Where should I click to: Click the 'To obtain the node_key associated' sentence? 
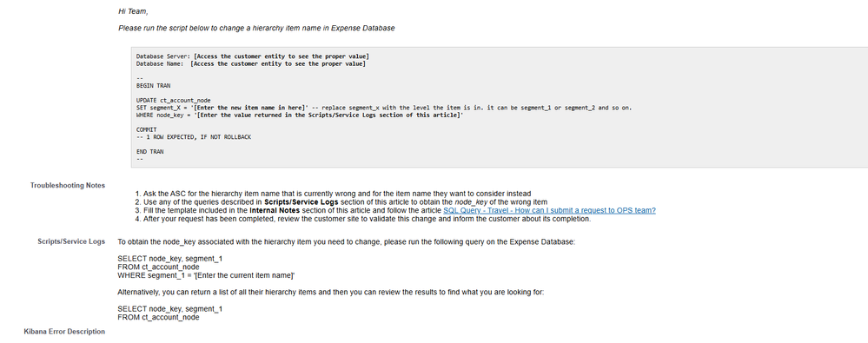click(347, 241)
